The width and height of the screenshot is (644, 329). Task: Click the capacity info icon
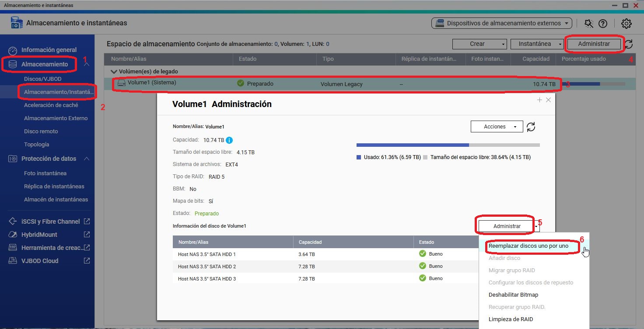(229, 140)
